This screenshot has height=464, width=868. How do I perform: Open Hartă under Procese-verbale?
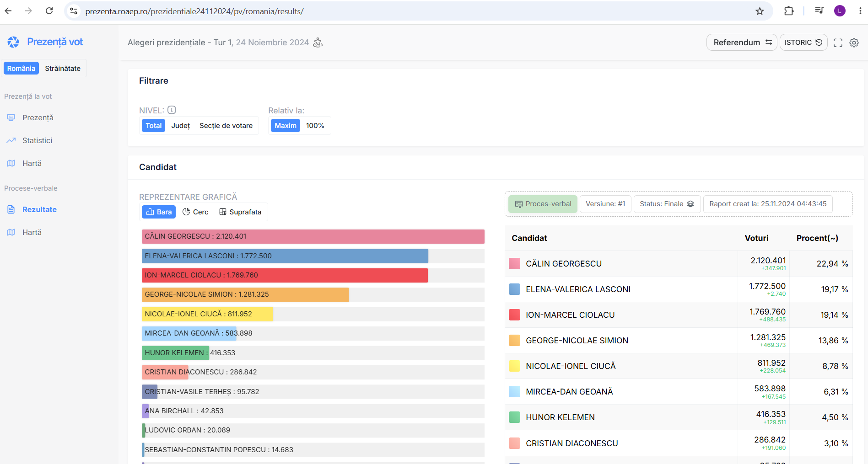32,232
